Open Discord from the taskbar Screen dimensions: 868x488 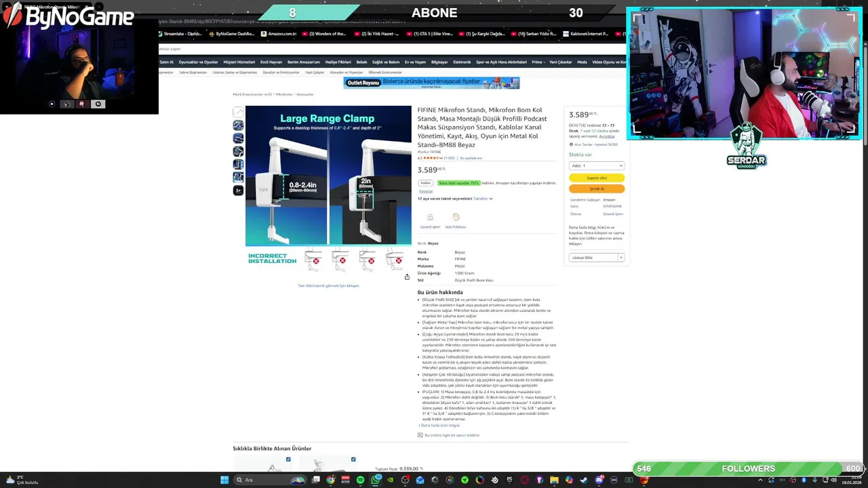(x=599, y=480)
